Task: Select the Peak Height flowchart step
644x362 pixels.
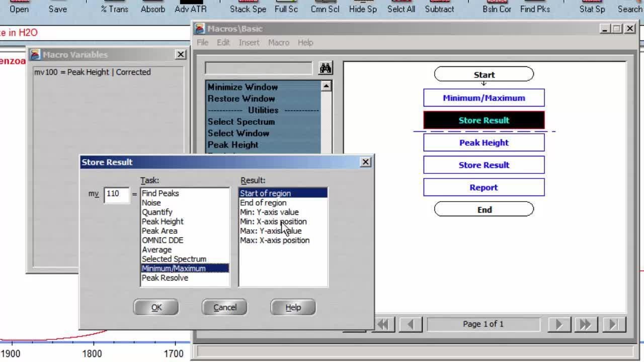Action: pyautogui.click(x=484, y=143)
